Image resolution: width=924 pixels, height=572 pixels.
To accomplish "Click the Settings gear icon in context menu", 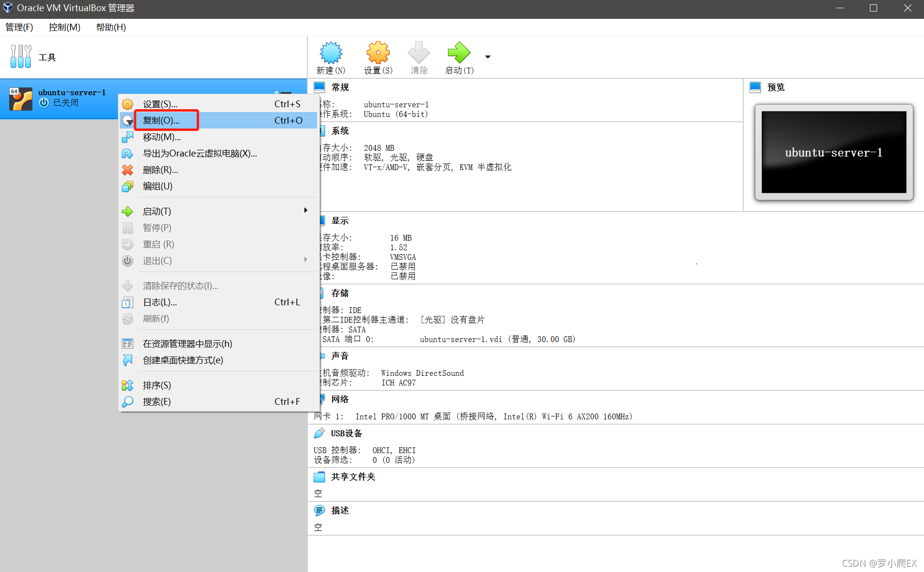I will point(128,104).
